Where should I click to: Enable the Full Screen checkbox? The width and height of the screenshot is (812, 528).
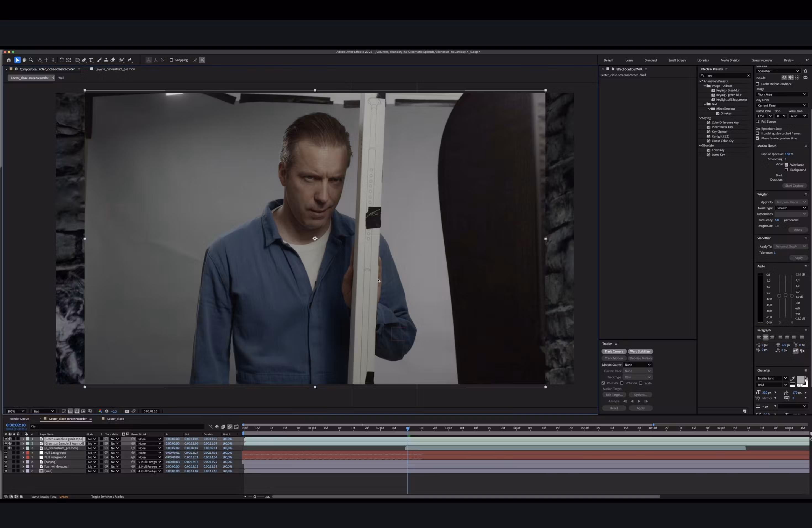pyautogui.click(x=757, y=122)
